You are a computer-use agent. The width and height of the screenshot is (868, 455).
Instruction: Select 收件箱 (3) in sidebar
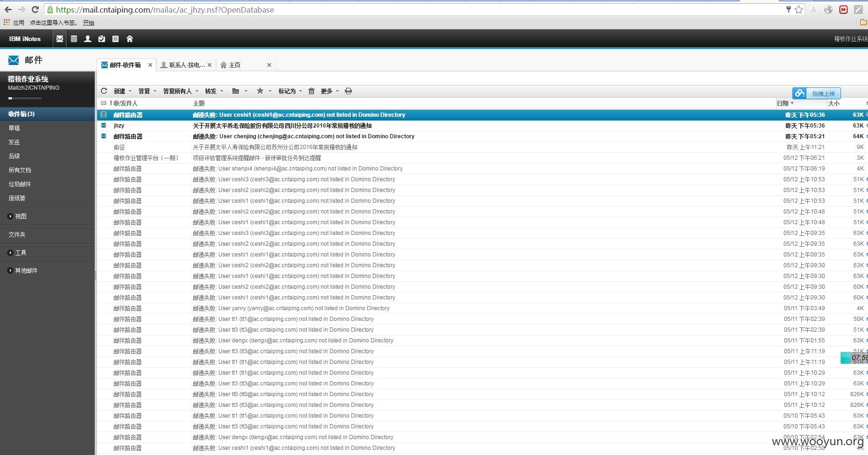pos(47,114)
